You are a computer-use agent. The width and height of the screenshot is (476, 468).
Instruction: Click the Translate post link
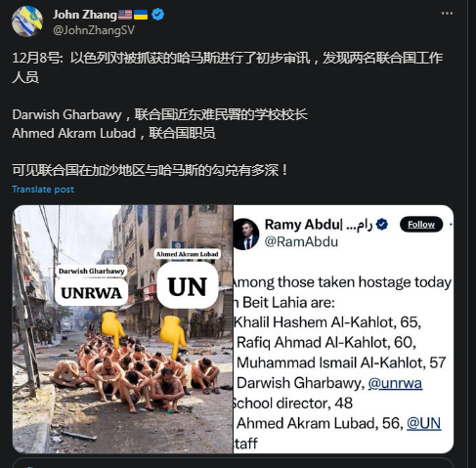43,190
